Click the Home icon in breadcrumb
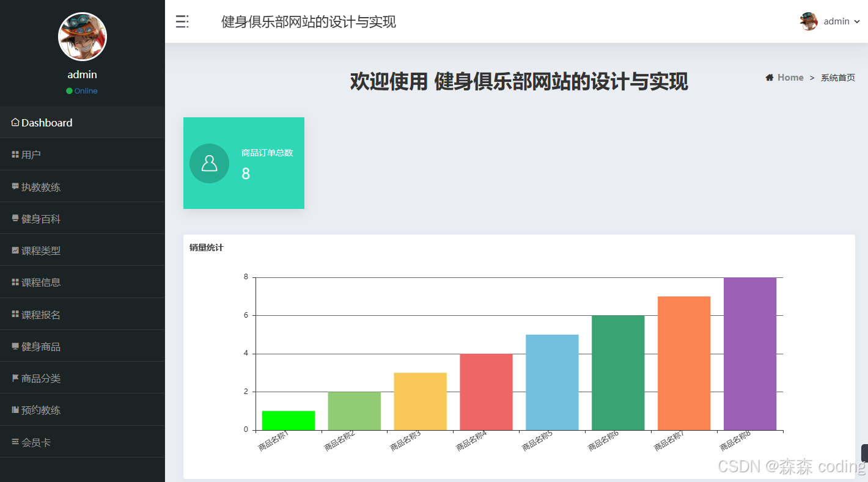Screen dimensions: 868x482 pos(770,78)
